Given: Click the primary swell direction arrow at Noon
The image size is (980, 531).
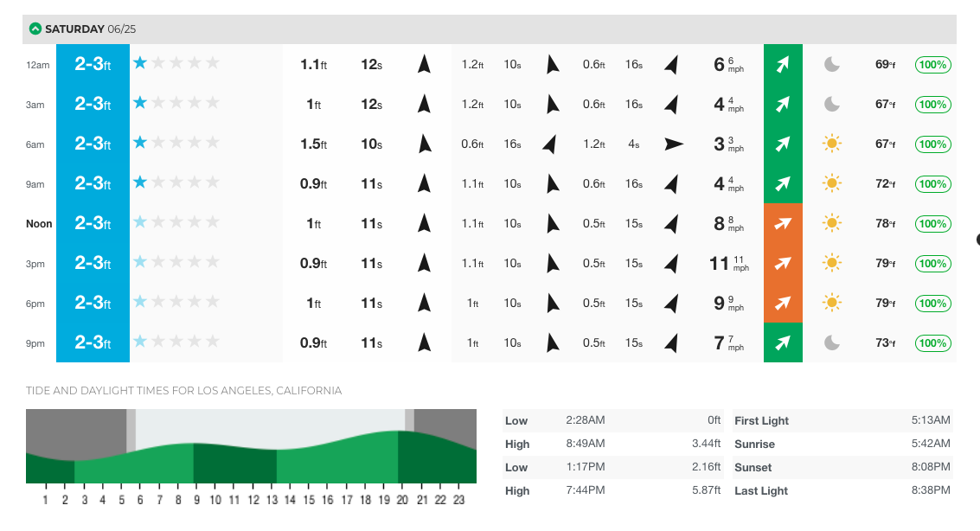Looking at the screenshot, I should [x=423, y=223].
